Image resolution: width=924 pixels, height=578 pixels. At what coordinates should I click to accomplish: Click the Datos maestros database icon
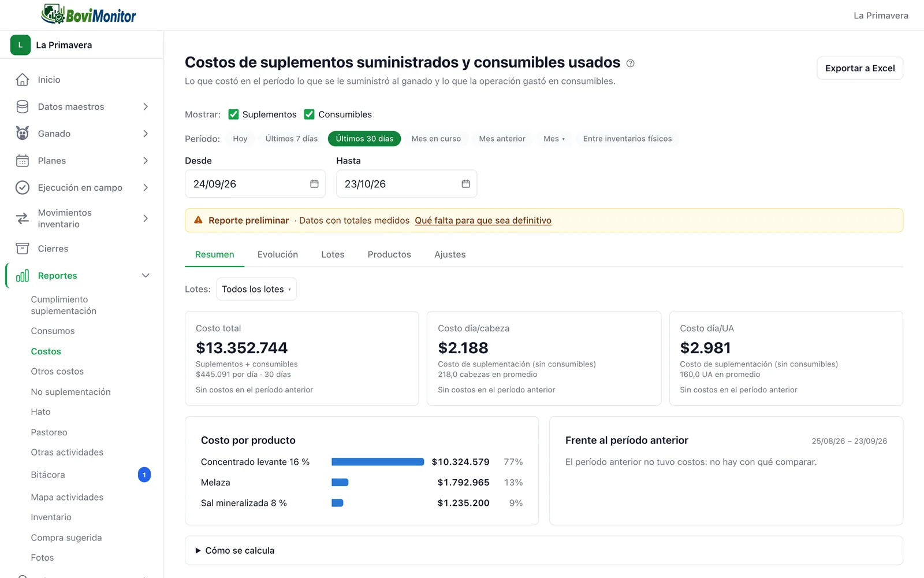[x=23, y=106]
